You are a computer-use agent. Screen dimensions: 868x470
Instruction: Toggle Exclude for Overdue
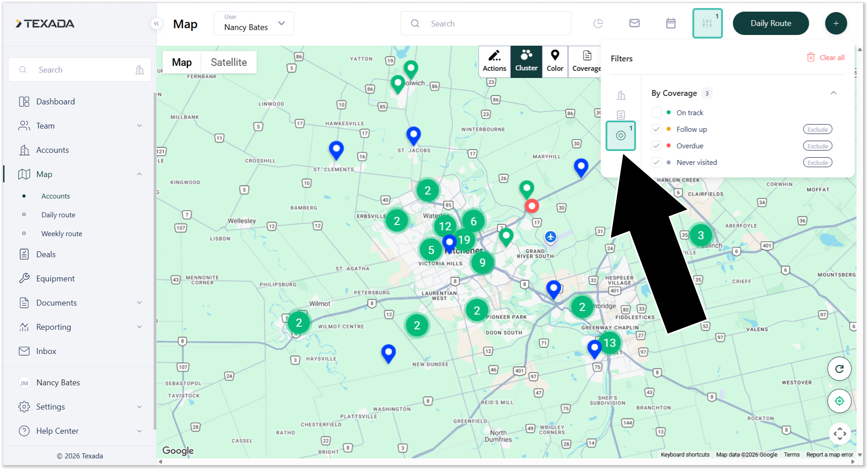817,146
